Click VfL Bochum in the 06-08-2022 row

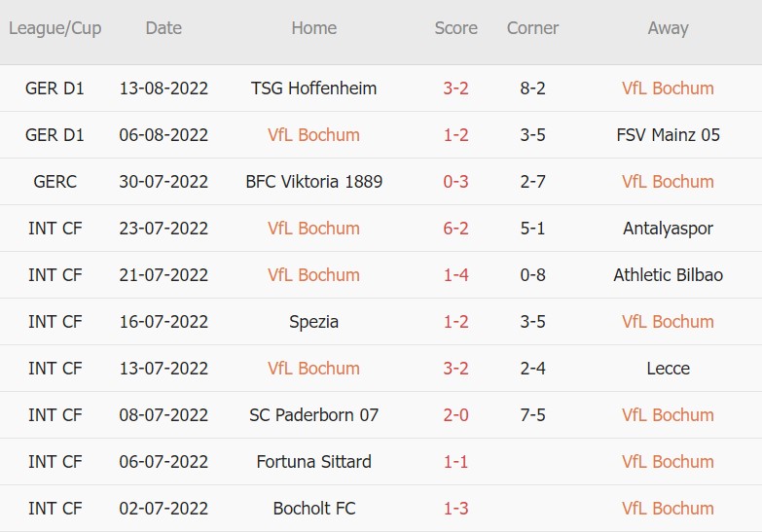pos(313,135)
